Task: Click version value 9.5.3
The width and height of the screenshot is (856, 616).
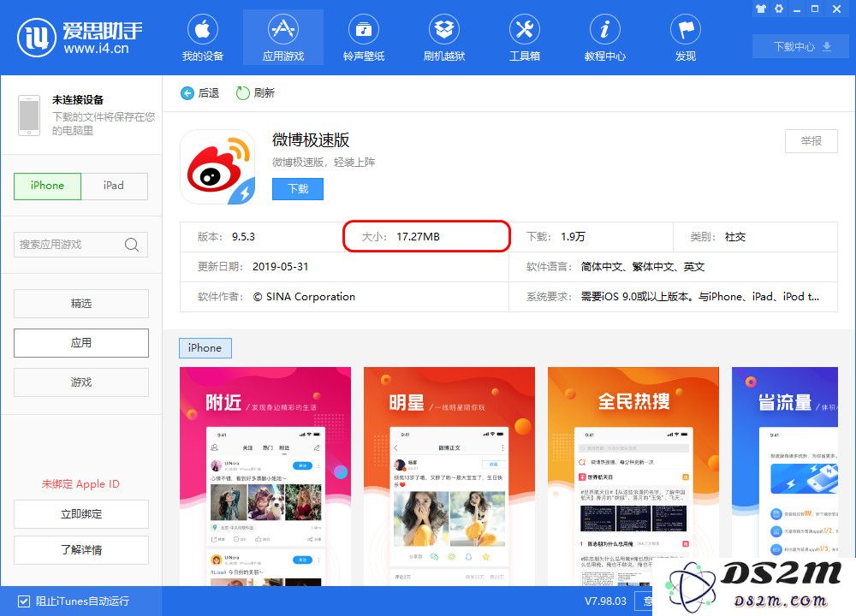Action: point(243,237)
